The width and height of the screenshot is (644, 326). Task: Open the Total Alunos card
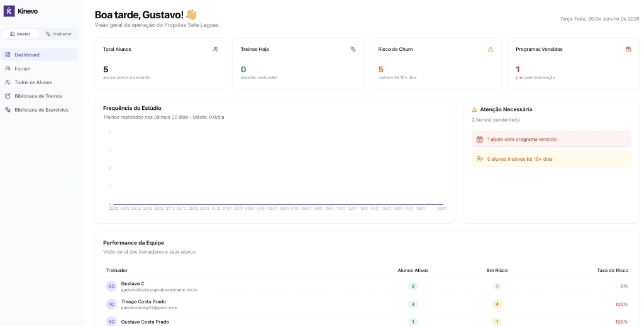[x=160, y=63]
